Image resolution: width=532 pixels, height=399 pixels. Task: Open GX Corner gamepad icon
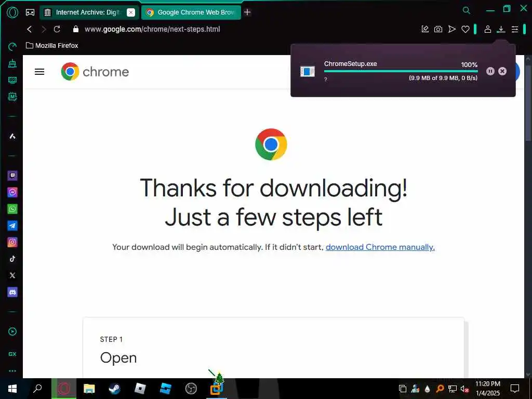click(30, 12)
